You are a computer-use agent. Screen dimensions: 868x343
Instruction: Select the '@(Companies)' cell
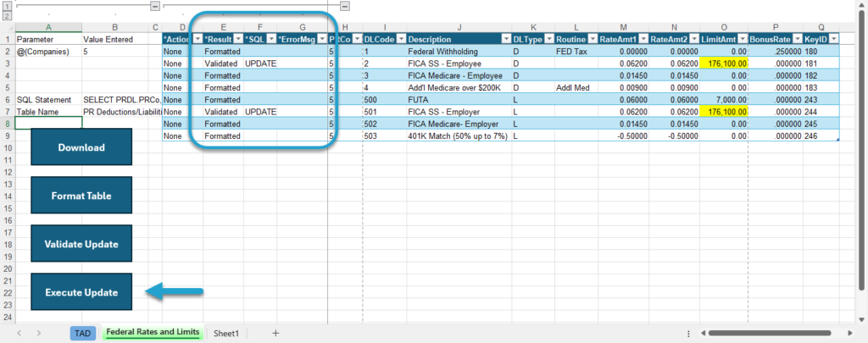click(x=48, y=52)
